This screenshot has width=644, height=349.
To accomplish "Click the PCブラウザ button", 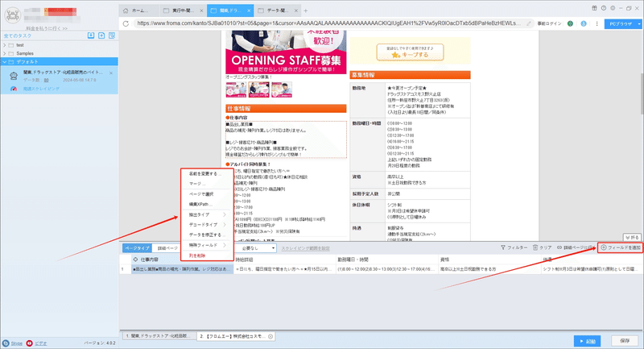I will point(620,24).
